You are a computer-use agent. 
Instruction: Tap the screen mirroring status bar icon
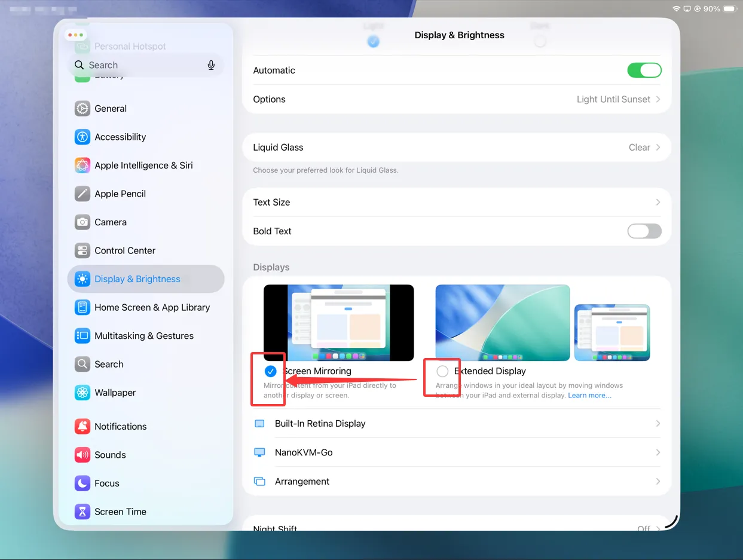pyautogui.click(x=687, y=9)
